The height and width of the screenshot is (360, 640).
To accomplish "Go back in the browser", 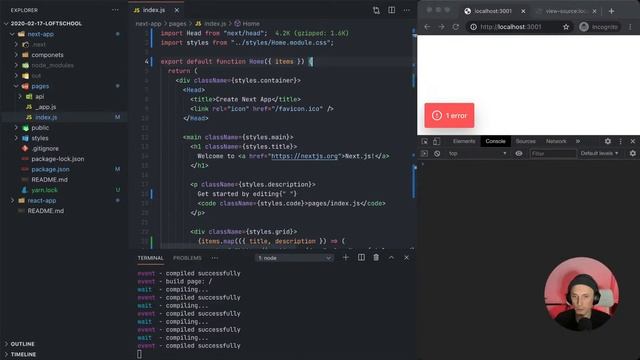I will tap(427, 27).
